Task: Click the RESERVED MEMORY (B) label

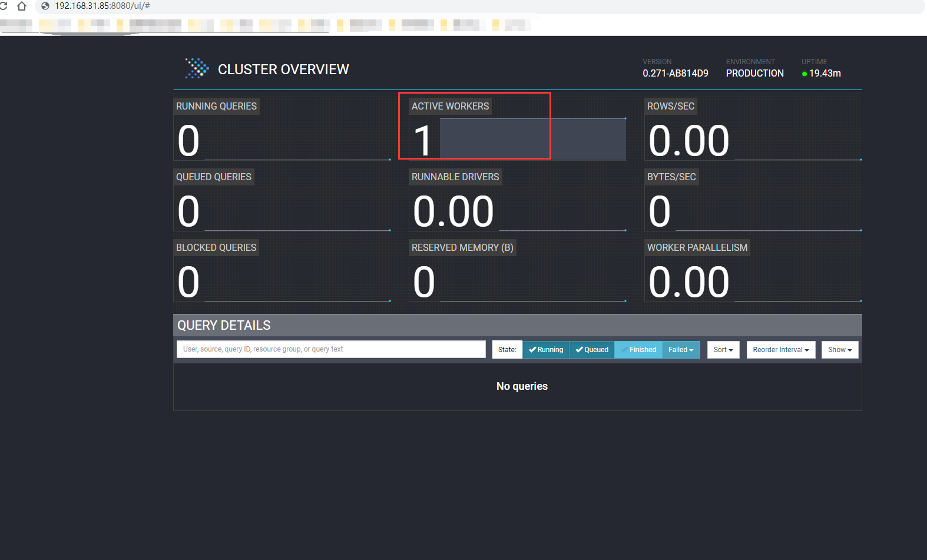Action: [462, 248]
